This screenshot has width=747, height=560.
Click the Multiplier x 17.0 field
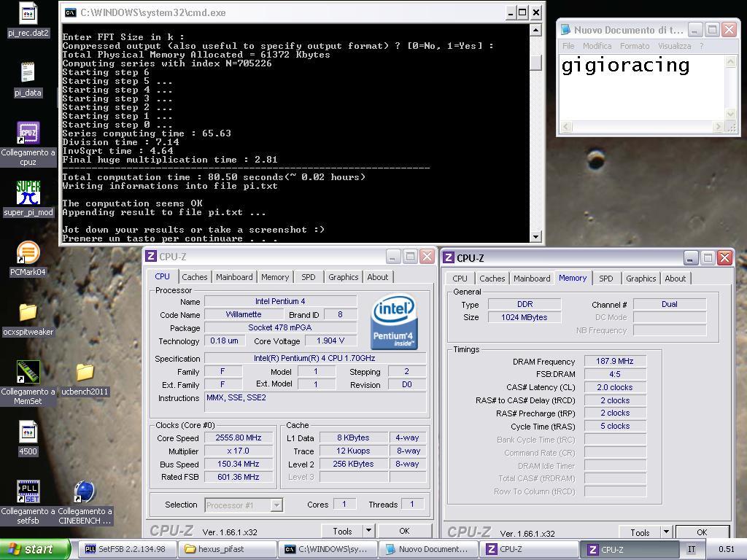(x=239, y=451)
